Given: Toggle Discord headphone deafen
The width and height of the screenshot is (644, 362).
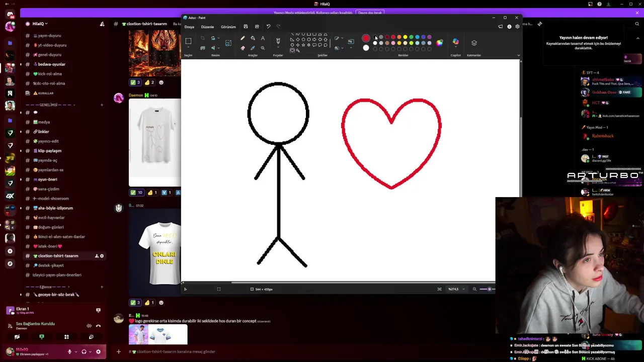Looking at the screenshot, I should [x=84, y=351].
